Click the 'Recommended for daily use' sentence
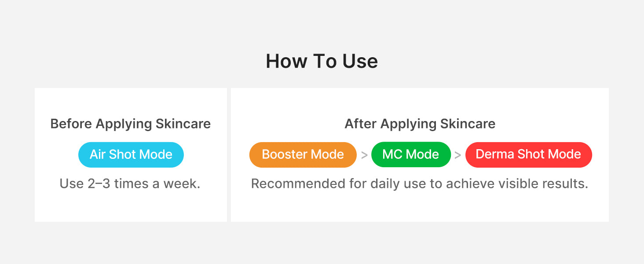 420,183
